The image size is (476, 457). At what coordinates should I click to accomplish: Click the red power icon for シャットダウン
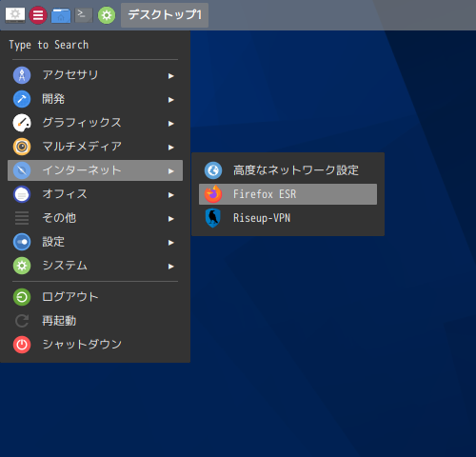22,345
